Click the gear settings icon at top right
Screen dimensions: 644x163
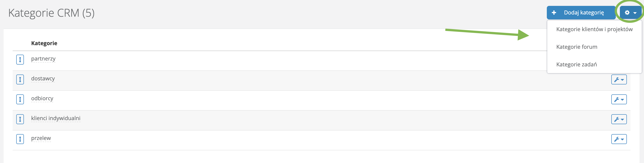pyautogui.click(x=628, y=12)
